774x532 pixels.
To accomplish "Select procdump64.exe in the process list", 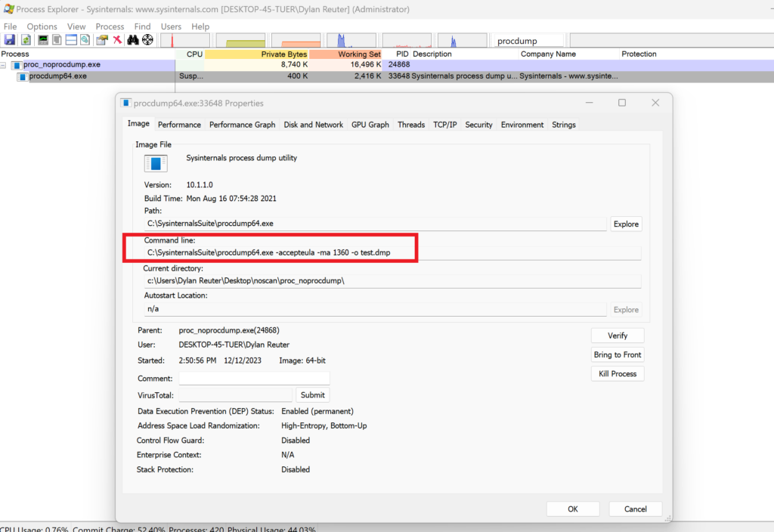I will coord(57,76).
